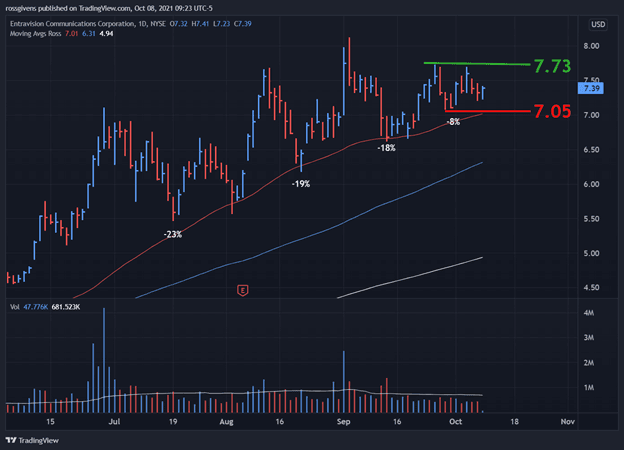Click the earnings 'E' marker on chart
The height and width of the screenshot is (450, 624).
tap(242, 290)
